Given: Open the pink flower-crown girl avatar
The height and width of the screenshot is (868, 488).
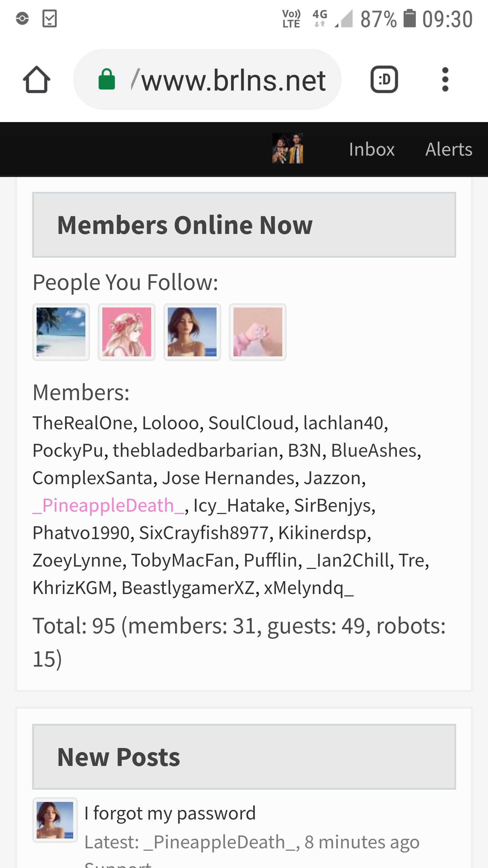Looking at the screenshot, I should [127, 332].
